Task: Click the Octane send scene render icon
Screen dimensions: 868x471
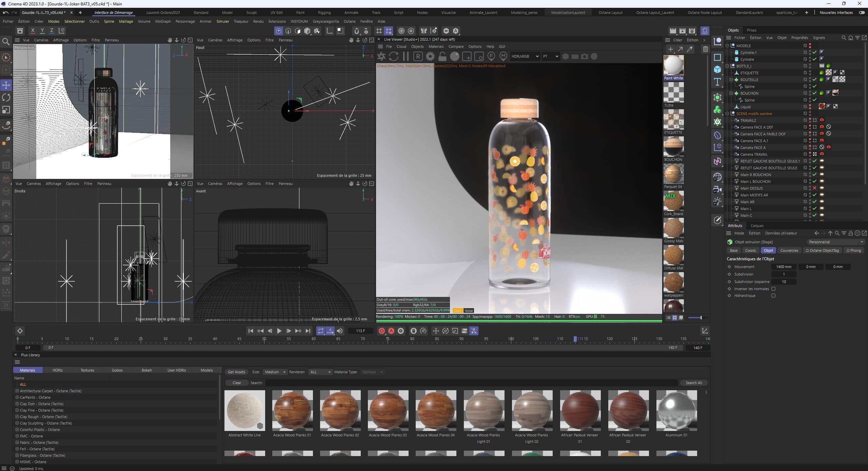Action: 381,57
